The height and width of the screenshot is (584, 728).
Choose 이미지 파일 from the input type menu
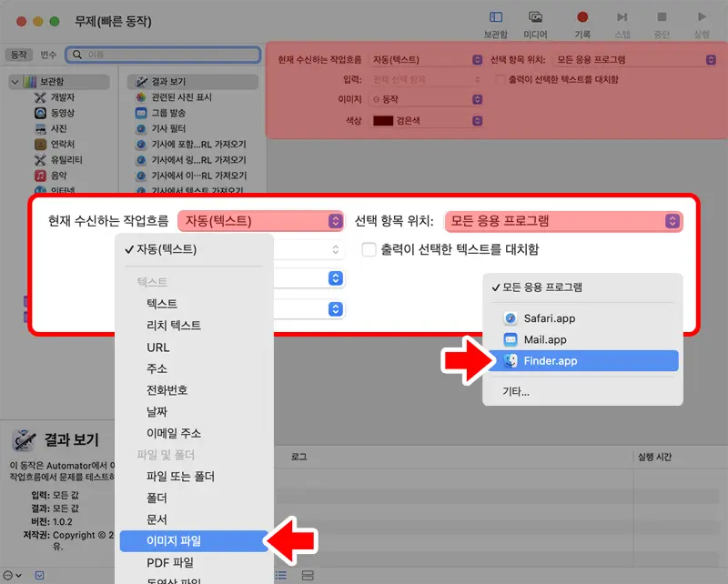194,541
